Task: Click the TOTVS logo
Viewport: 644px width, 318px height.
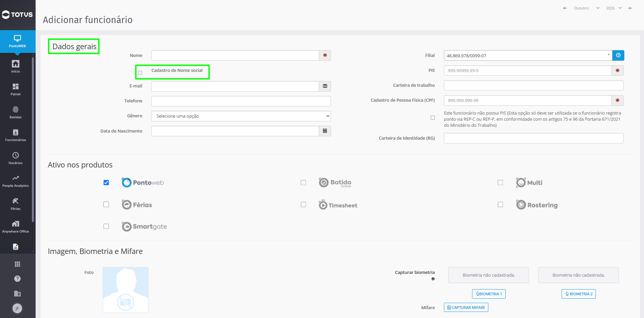Action: [x=18, y=15]
